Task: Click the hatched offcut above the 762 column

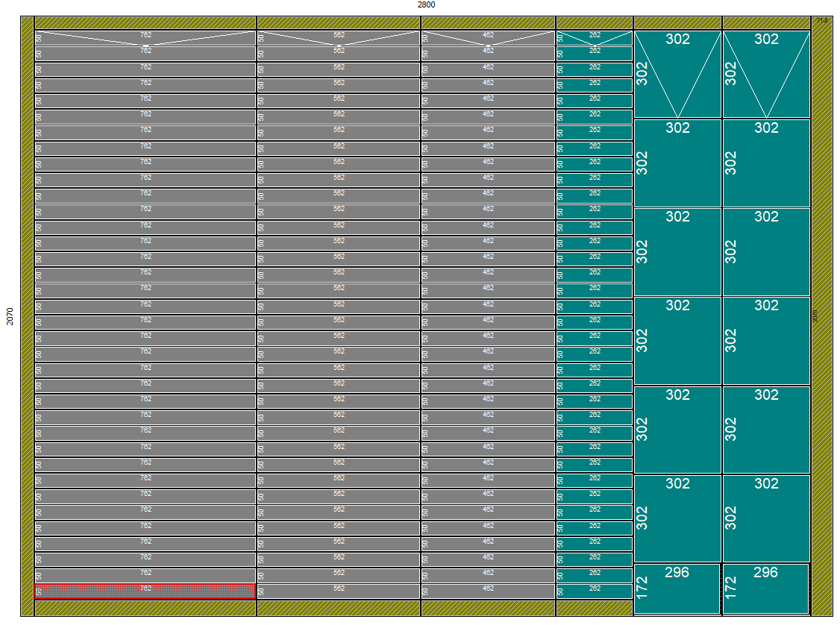Action: coord(145,23)
